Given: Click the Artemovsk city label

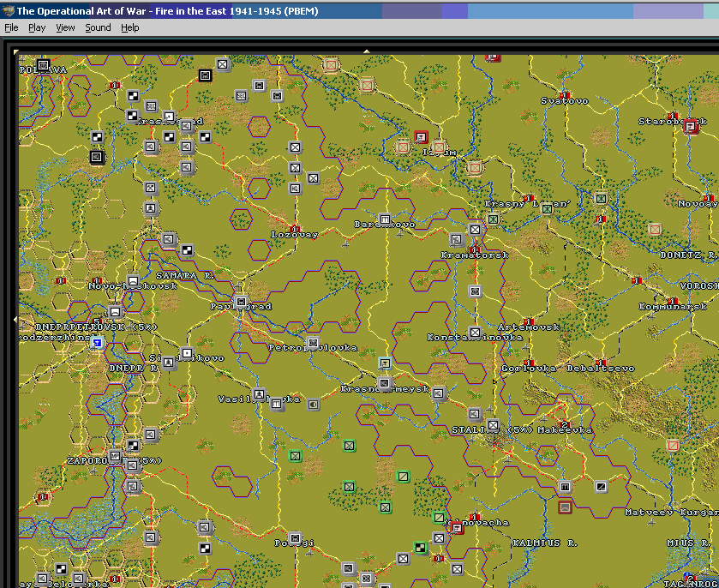Looking at the screenshot, I should coord(529,327).
